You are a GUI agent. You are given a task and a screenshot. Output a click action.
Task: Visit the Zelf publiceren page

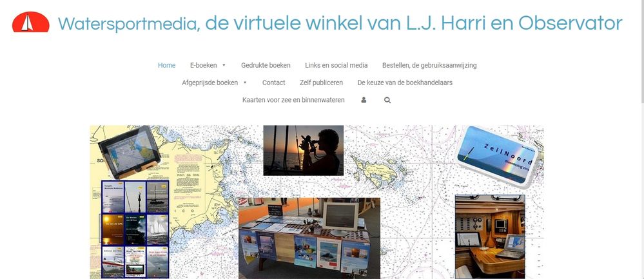pyautogui.click(x=321, y=82)
